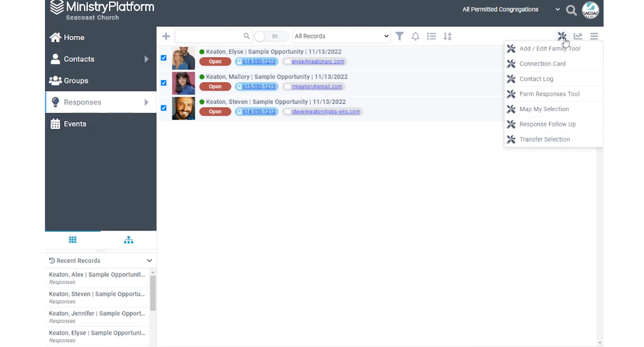The image size is (644, 347).
Task: Click the Events calendar icon
Action: [55, 124]
